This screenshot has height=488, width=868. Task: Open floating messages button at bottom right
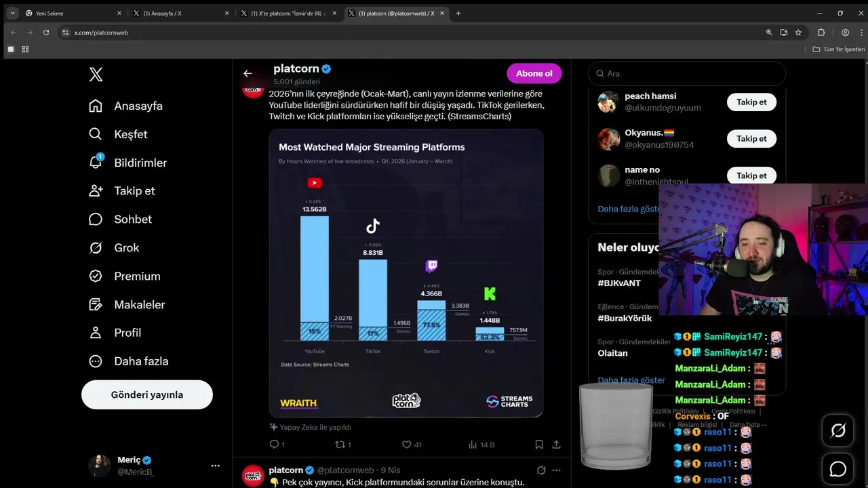click(x=838, y=469)
